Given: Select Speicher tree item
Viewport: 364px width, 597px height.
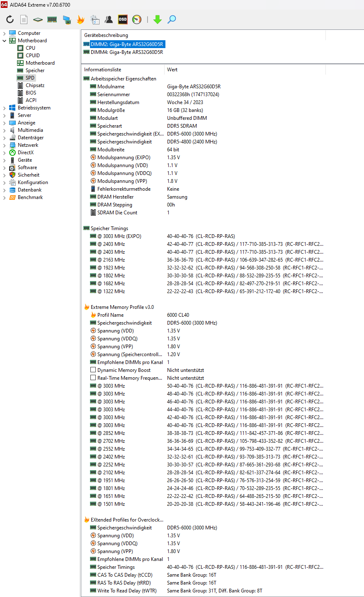Looking at the screenshot, I should 35,70.
